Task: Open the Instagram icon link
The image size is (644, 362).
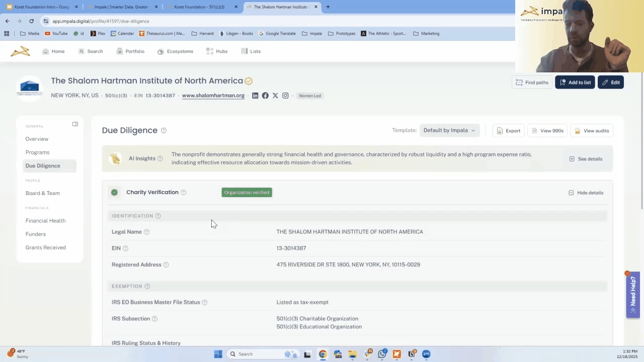Action: click(x=285, y=96)
